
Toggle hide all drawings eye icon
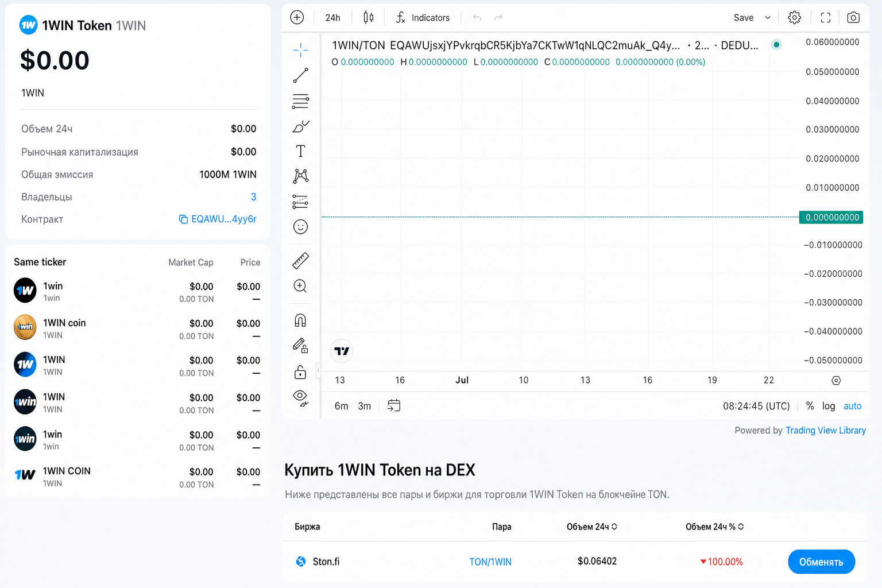300,398
